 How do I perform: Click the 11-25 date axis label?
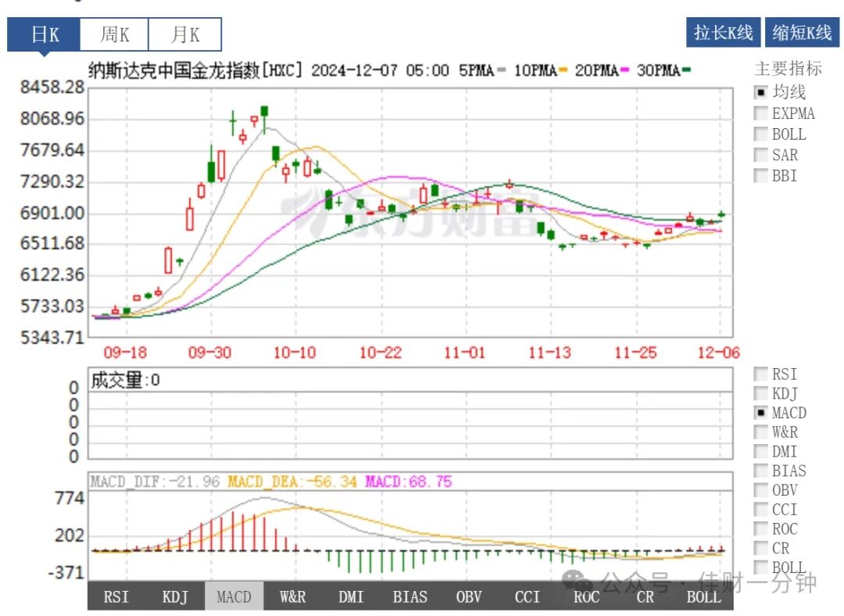click(x=636, y=353)
